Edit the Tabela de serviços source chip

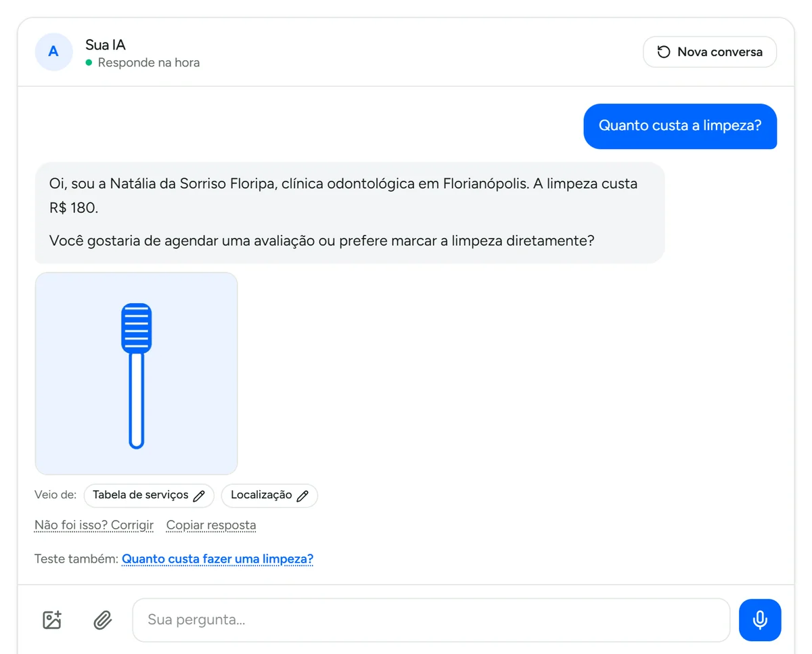(149, 496)
